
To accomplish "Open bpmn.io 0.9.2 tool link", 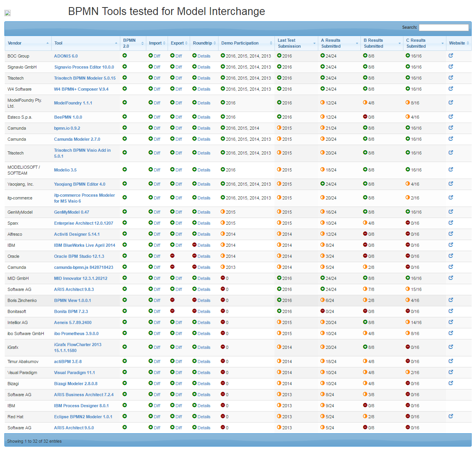I will 67,128.
